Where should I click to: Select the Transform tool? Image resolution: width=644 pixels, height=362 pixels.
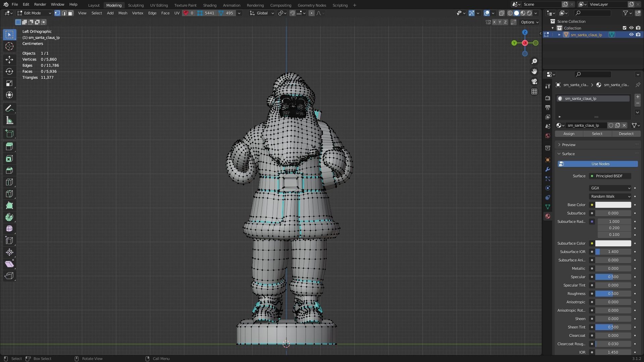pos(9,95)
